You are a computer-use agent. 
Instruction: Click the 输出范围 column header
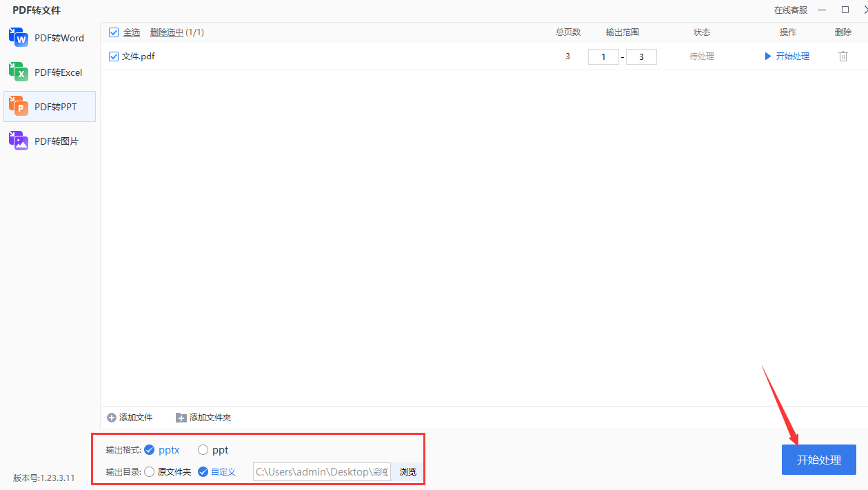point(623,32)
